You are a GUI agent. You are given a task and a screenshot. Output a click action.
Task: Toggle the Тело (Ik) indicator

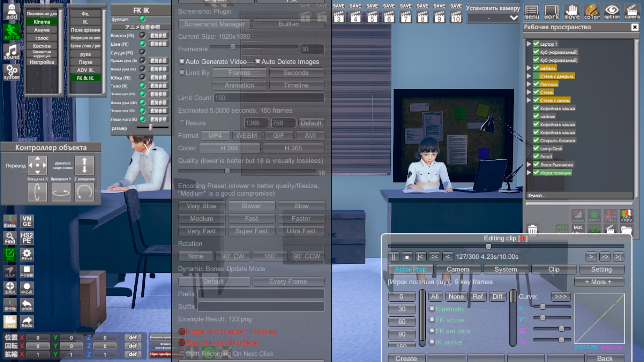tap(142, 86)
